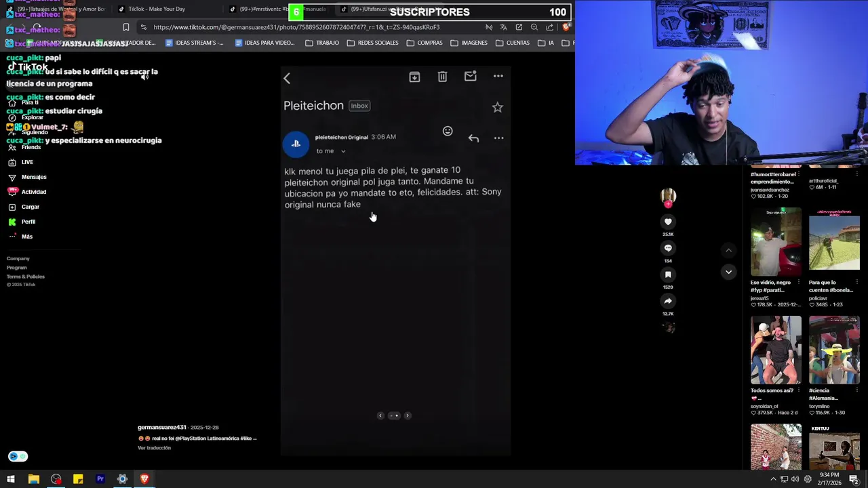Expand the Terms & Policies footer section

(26, 277)
